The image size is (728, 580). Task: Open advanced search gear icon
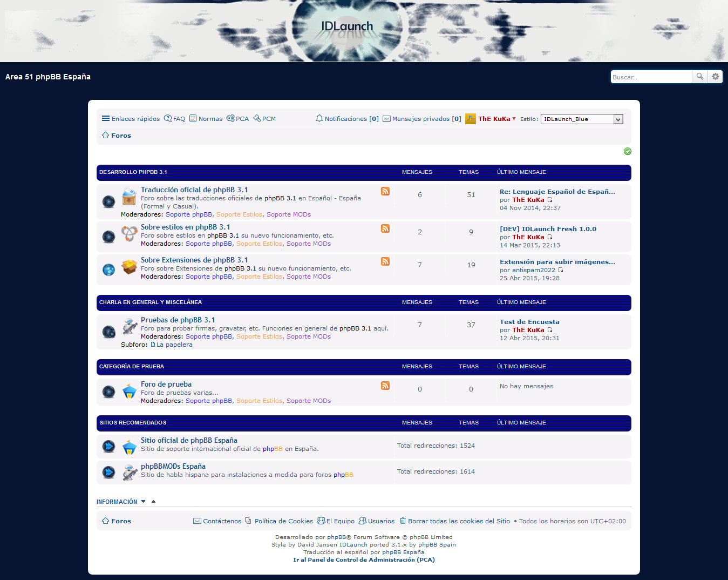tap(715, 77)
